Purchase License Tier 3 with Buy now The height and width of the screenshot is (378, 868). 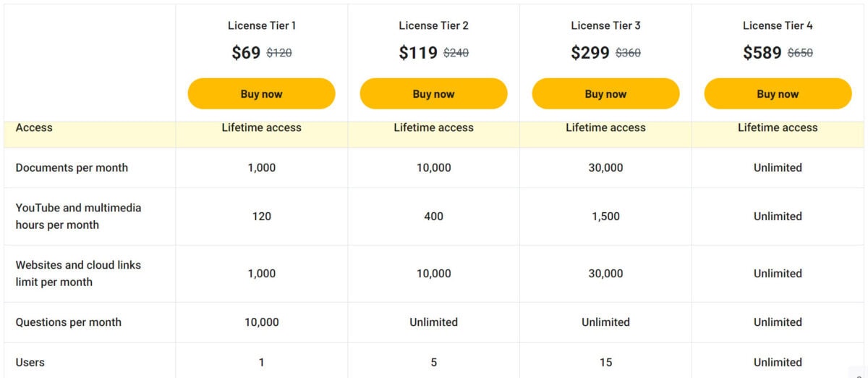(605, 94)
